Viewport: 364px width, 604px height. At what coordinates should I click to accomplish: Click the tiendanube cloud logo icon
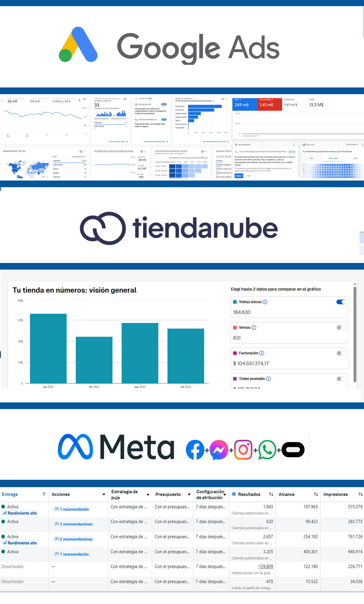(103, 228)
